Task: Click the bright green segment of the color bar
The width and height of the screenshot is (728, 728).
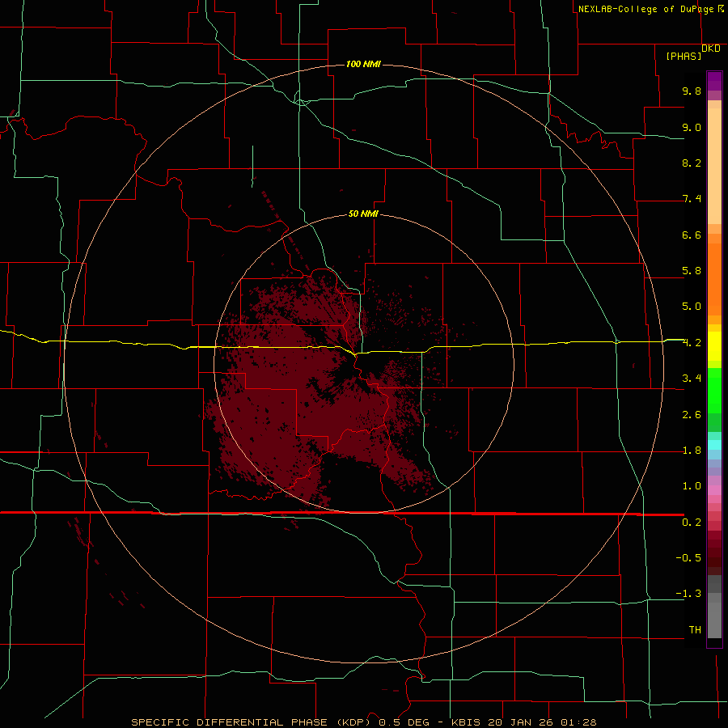Action: coord(714,390)
